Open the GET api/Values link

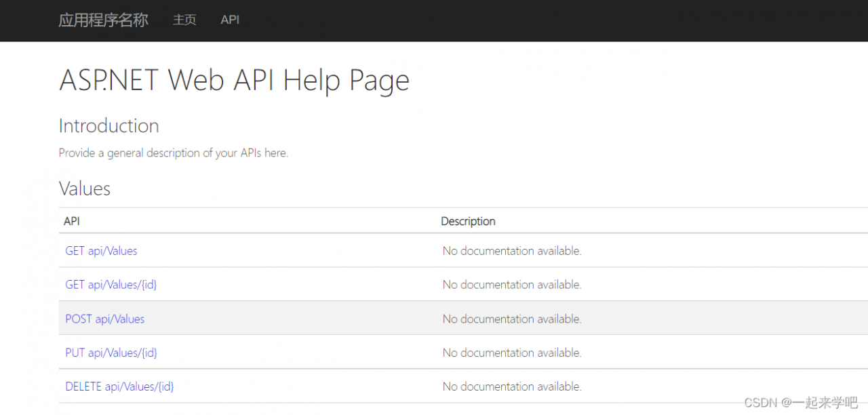click(101, 251)
